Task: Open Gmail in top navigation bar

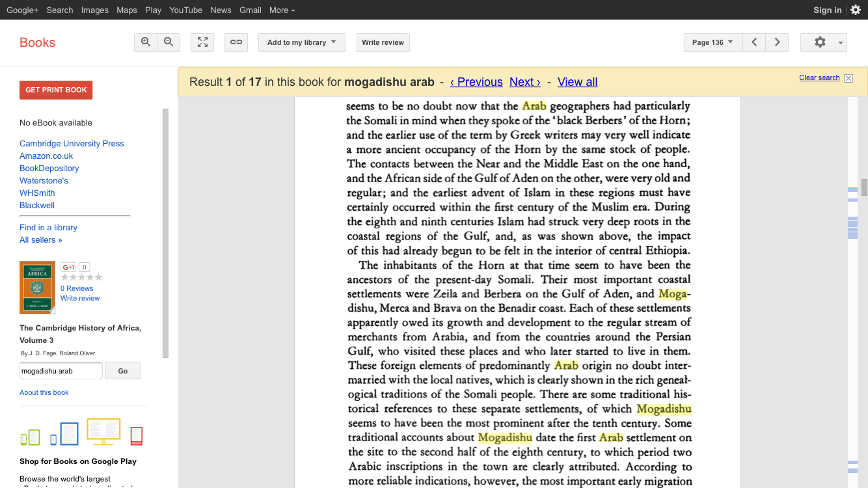Action: click(251, 10)
